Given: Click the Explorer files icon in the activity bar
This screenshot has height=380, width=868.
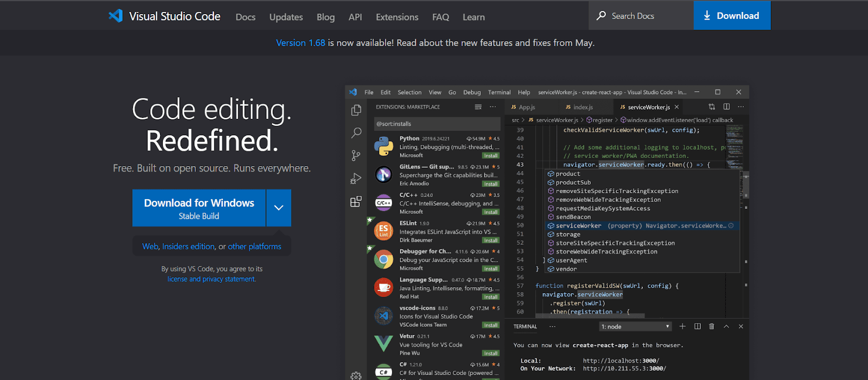Looking at the screenshot, I should 356,110.
